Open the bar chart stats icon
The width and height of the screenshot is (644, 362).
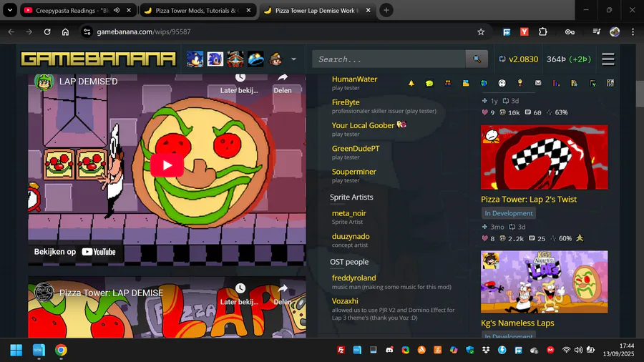click(x=556, y=83)
